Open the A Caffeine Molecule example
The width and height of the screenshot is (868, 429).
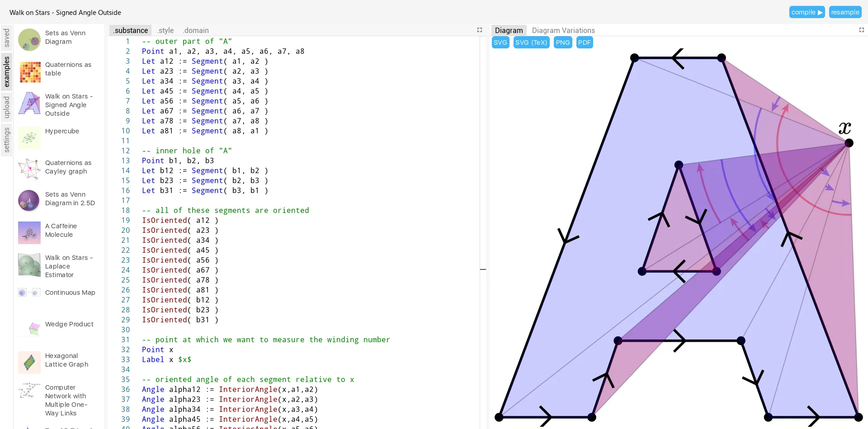click(x=61, y=230)
